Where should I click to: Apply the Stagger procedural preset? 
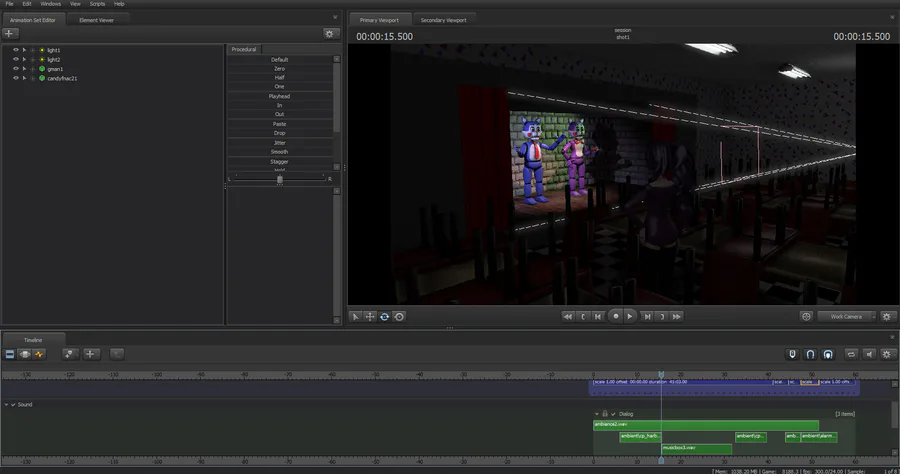point(280,162)
